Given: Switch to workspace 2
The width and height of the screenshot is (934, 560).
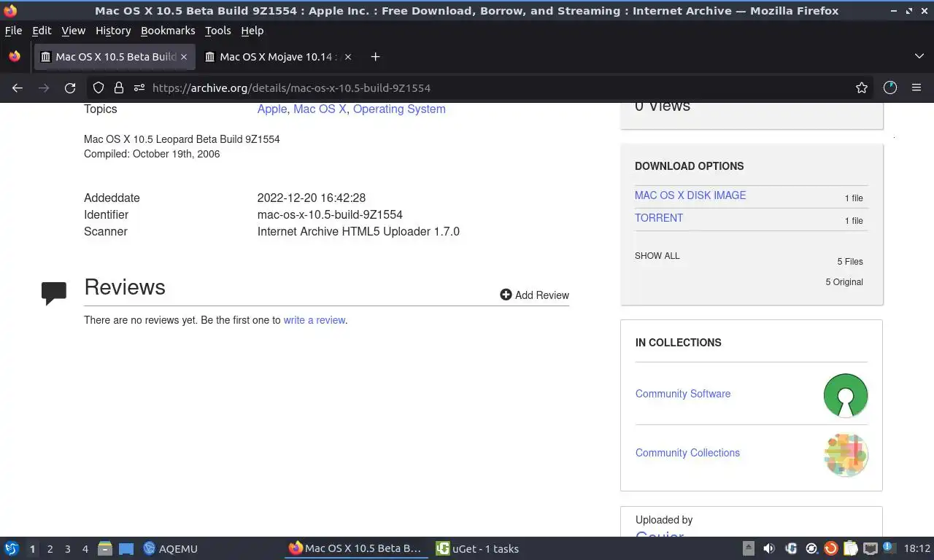Looking at the screenshot, I should point(50,548).
